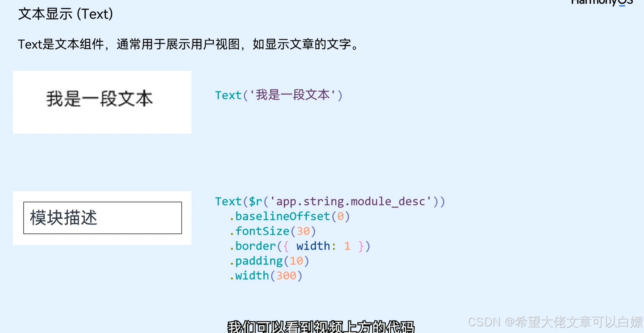Click the '.padding(10)' code line
644x333 pixels.
269,261
